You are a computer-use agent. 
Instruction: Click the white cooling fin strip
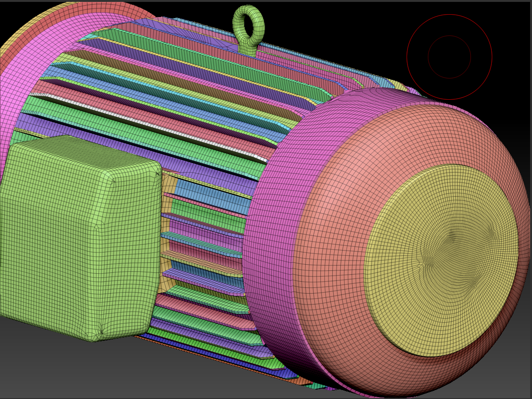coord(149,126)
